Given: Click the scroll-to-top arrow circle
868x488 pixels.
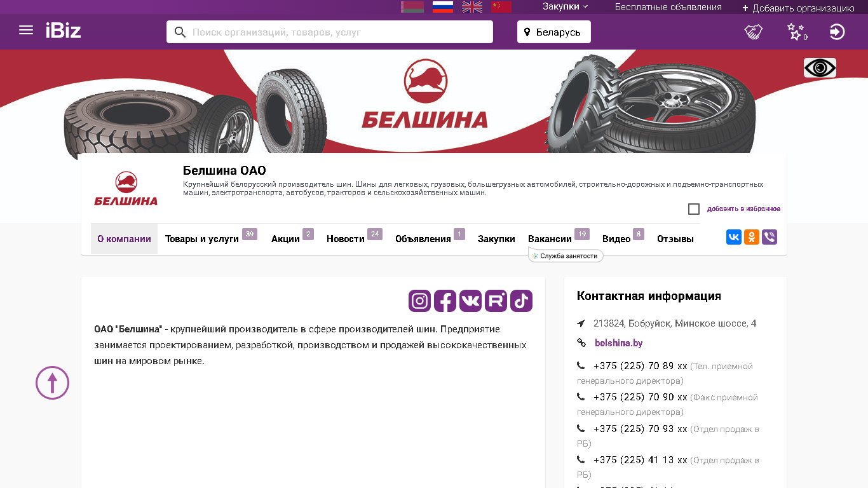Looking at the screenshot, I should tap(52, 383).
